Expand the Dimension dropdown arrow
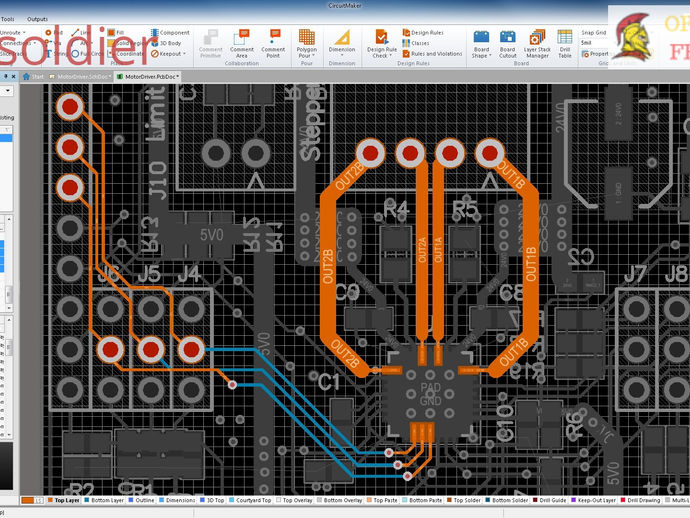Screen dimensions: 690x518 tap(342, 56)
